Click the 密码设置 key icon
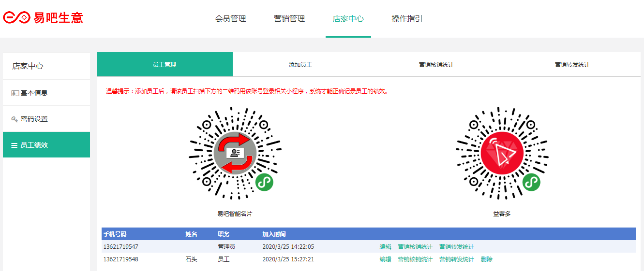This screenshot has height=271, width=644. 15,119
